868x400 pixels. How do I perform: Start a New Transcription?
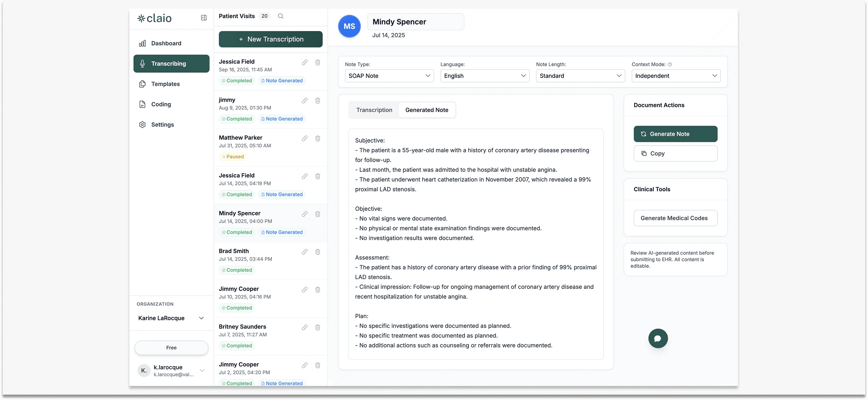(271, 39)
